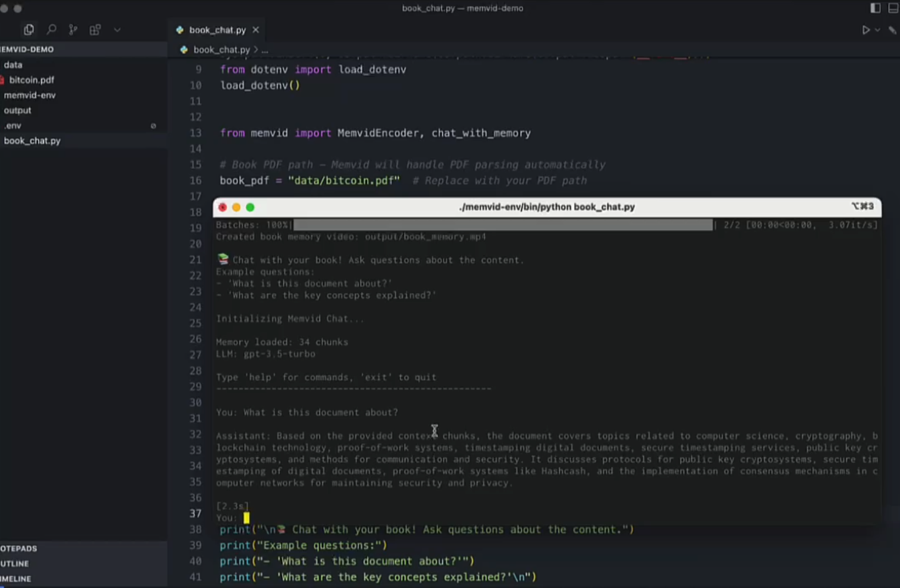Run the Python file with play icon
This screenshot has width=900, height=588.
tap(865, 30)
